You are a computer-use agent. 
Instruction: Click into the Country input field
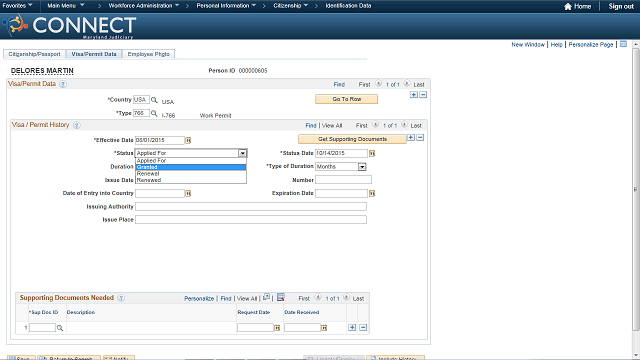click(141, 100)
